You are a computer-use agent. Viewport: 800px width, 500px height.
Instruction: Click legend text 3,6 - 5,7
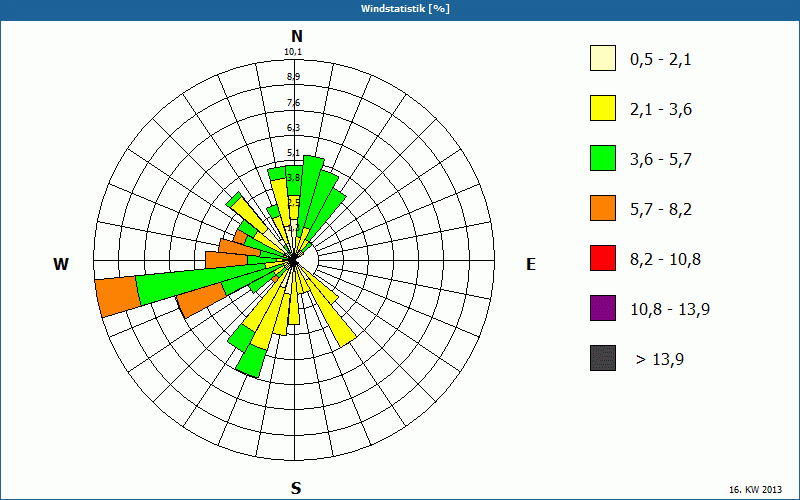point(661,160)
